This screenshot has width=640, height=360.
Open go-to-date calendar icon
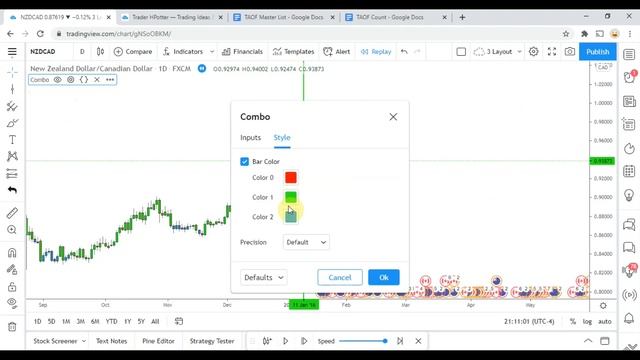179,322
